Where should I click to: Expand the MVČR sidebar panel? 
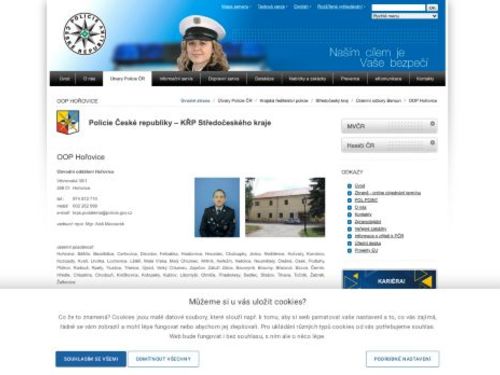click(389, 126)
